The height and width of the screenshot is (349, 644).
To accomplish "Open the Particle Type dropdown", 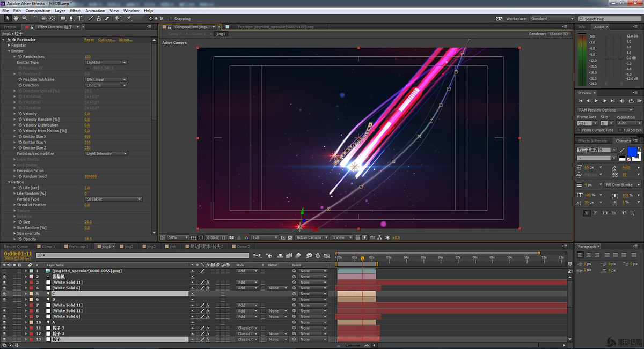I will (114, 199).
